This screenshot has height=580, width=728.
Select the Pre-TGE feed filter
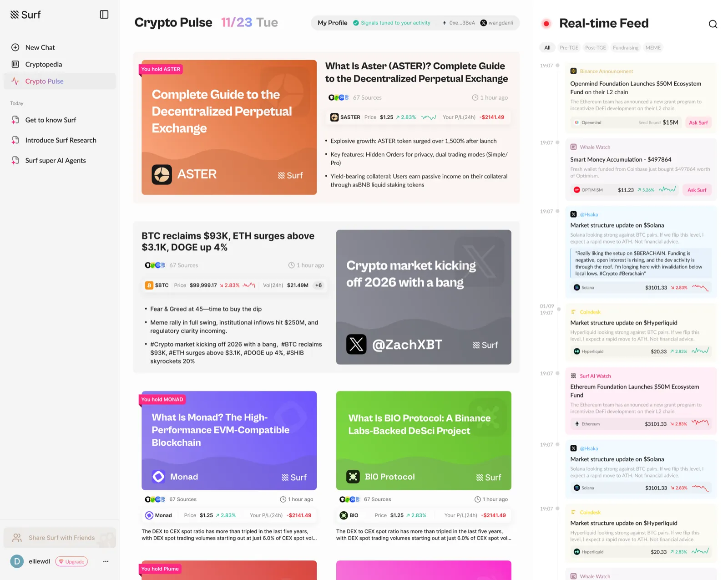click(569, 47)
